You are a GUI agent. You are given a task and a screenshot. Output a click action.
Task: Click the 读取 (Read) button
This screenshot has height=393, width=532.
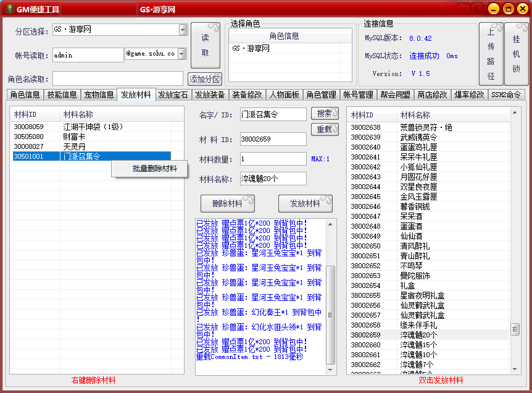[x=206, y=45]
